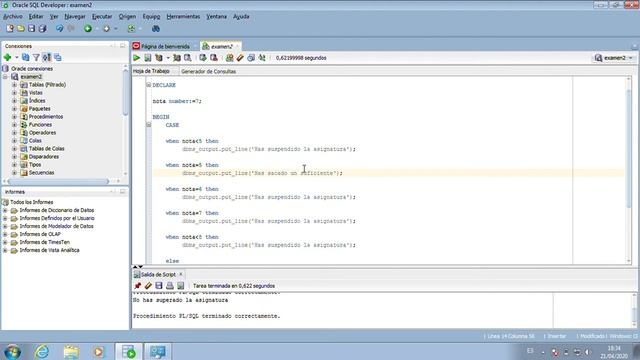This screenshot has width=640, height=360.
Task: Switch to Generador de Consultas tab
Action: tap(208, 71)
